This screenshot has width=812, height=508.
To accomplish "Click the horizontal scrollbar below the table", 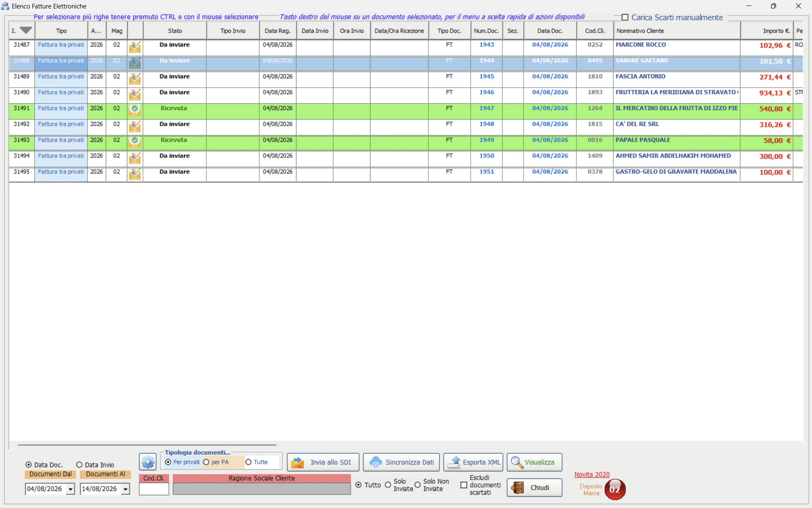I will click(147, 445).
